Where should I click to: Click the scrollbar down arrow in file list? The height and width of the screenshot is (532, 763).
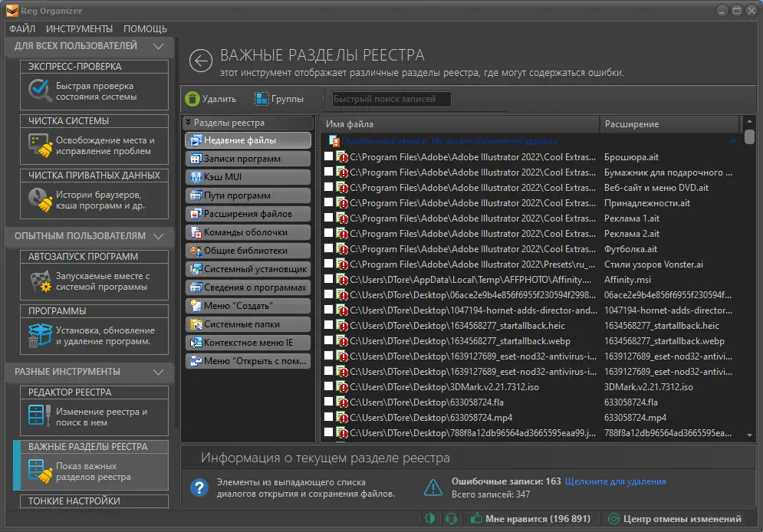tap(749, 435)
